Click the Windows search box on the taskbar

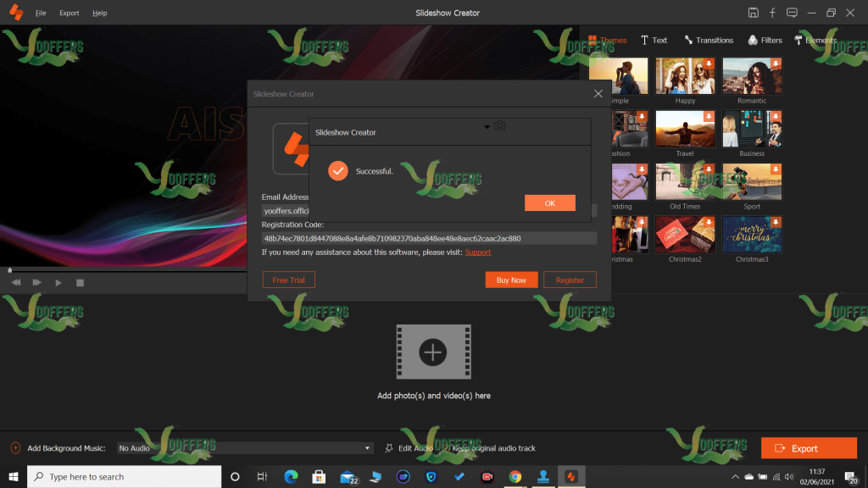(124, 476)
